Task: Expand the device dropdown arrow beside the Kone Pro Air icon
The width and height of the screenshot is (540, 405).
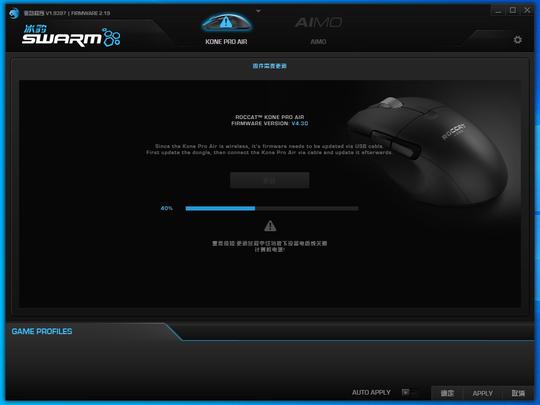Action: [x=258, y=11]
